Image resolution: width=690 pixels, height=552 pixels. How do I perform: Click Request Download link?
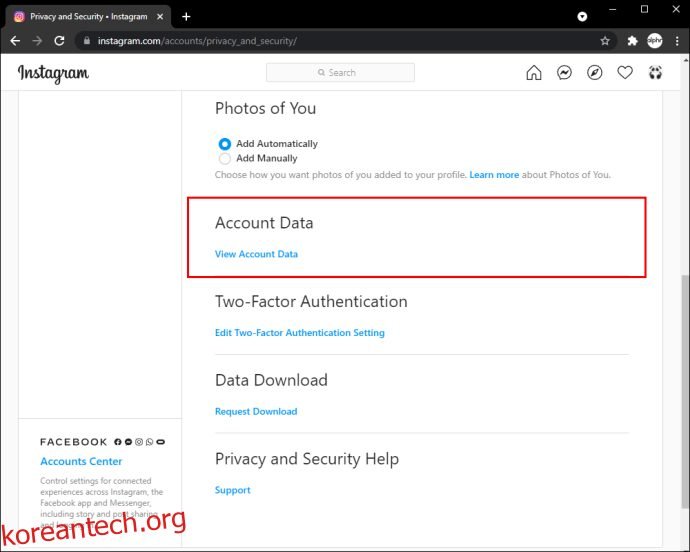click(x=256, y=412)
